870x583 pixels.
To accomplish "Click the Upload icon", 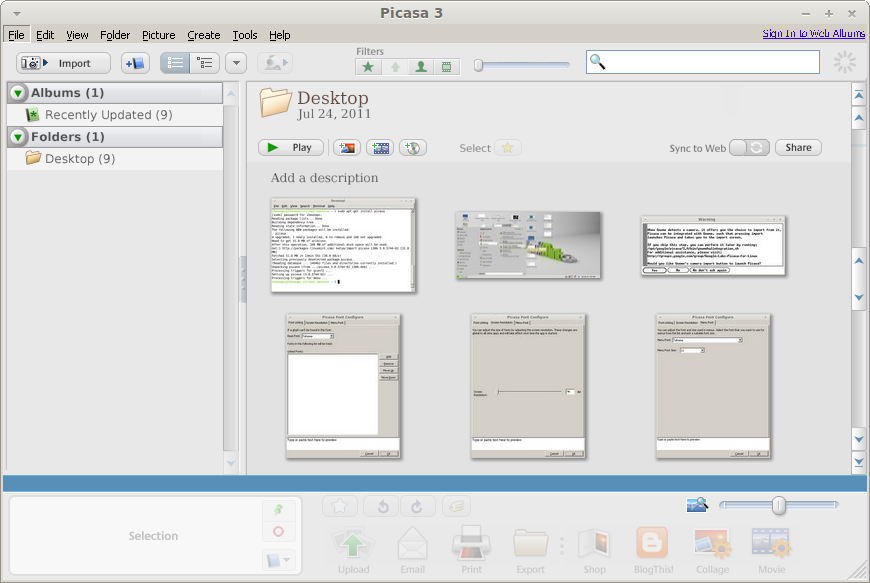I will [353, 550].
